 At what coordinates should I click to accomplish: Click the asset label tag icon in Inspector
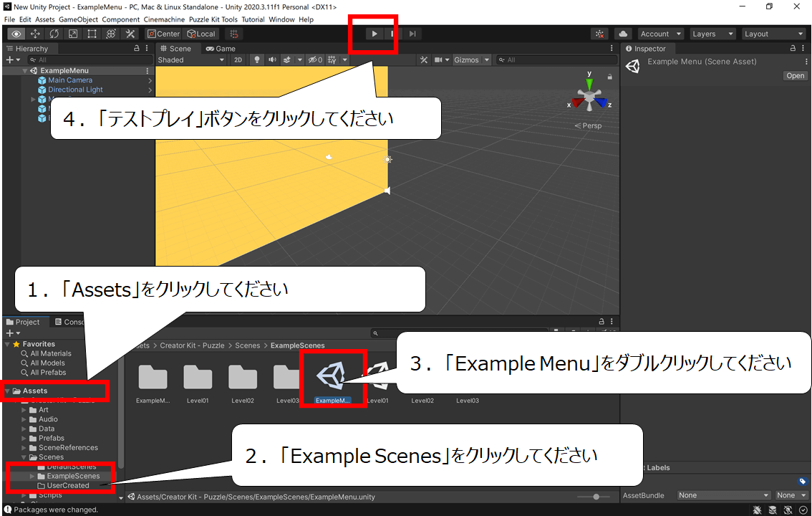(x=803, y=482)
